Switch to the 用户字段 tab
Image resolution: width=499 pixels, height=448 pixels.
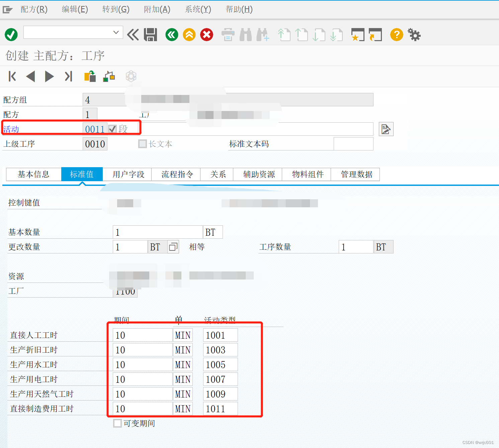[x=128, y=174]
